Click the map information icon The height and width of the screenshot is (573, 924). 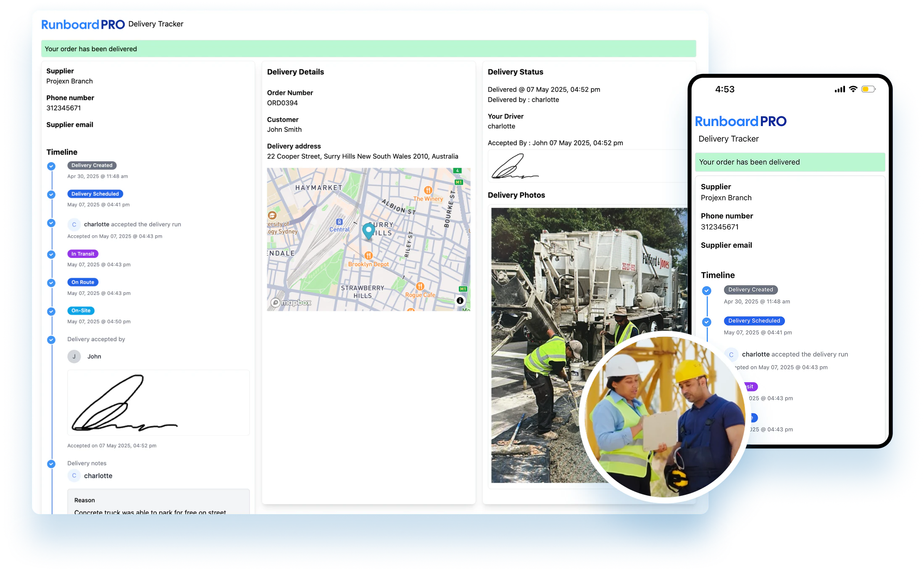459,300
